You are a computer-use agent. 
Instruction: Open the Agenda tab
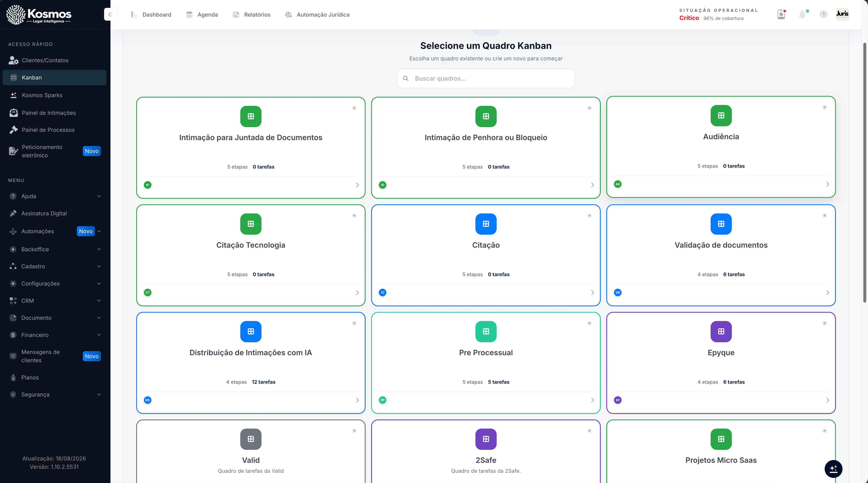click(202, 14)
